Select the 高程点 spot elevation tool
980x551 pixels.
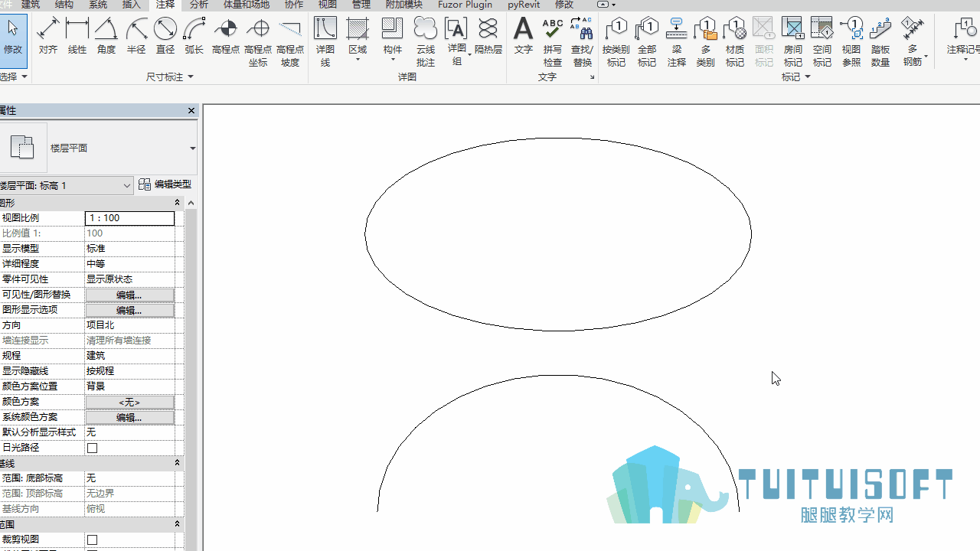point(226,36)
